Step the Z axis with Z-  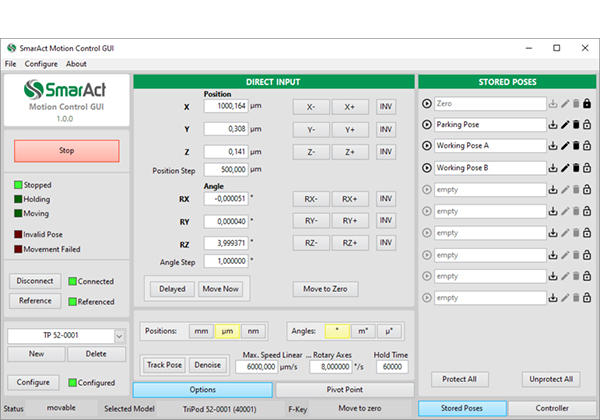tap(311, 152)
